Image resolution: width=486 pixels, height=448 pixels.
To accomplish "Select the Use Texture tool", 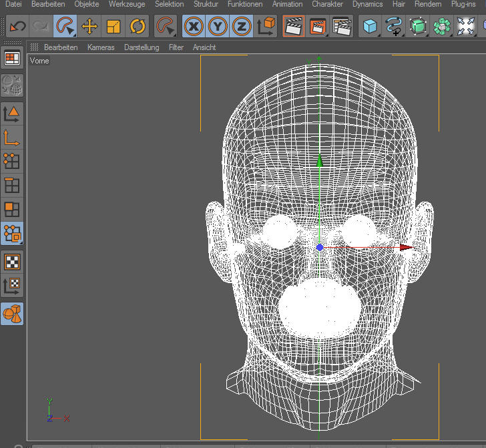I will coord(12,261).
